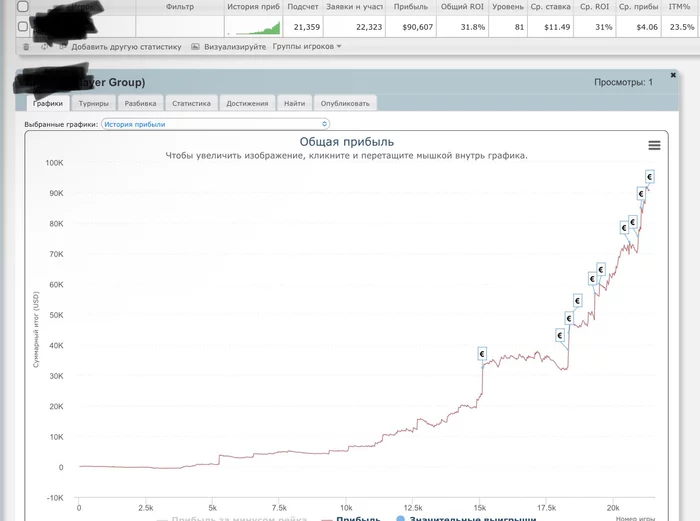Open the Разбивка tab
This screenshot has width=700, height=521.
(x=140, y=103)
